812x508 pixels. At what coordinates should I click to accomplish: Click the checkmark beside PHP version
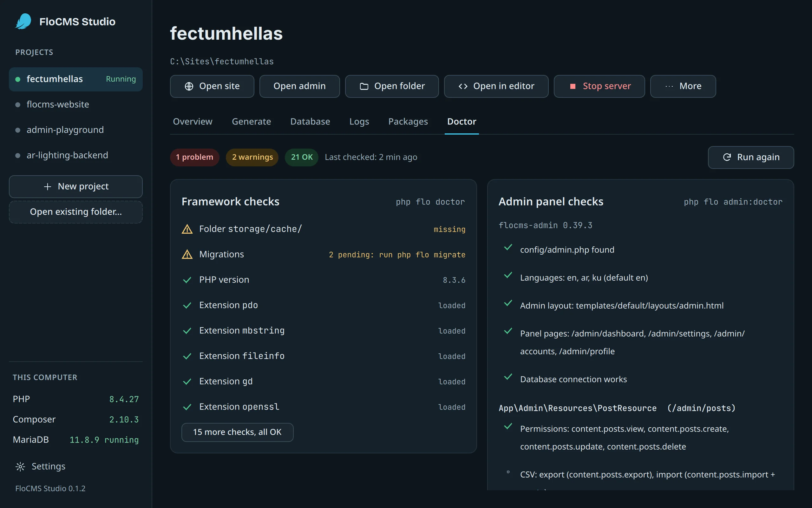coord(187,280)
